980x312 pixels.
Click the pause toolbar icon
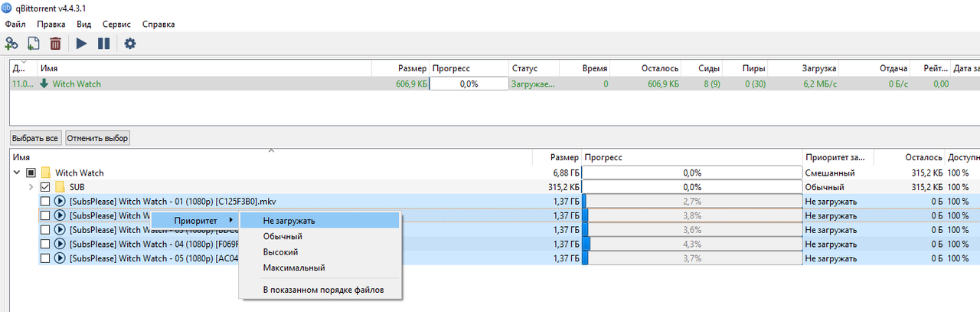pyautogui.click(x=104, y=44)
